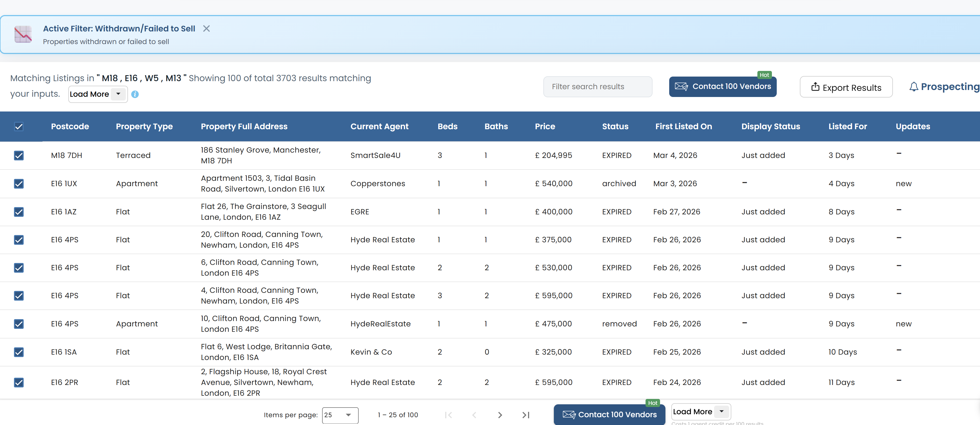The height and width of the screenshot is (425, 980).
Task: Click the info icon beside Load More
Action: click(x=135, y=94)
